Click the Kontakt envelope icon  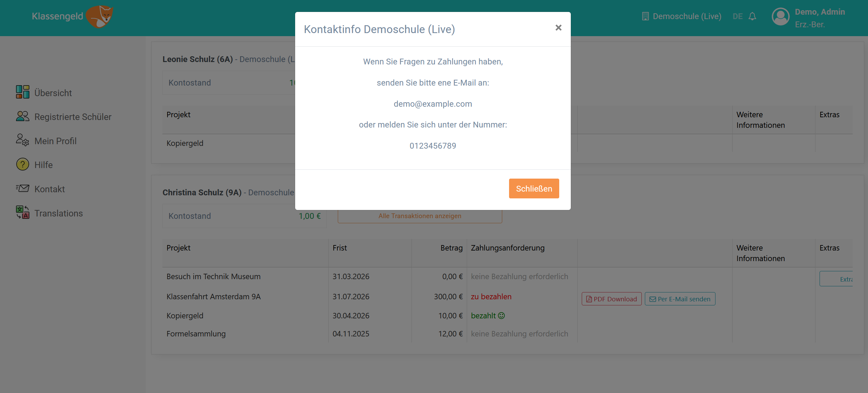click(23, 188)
